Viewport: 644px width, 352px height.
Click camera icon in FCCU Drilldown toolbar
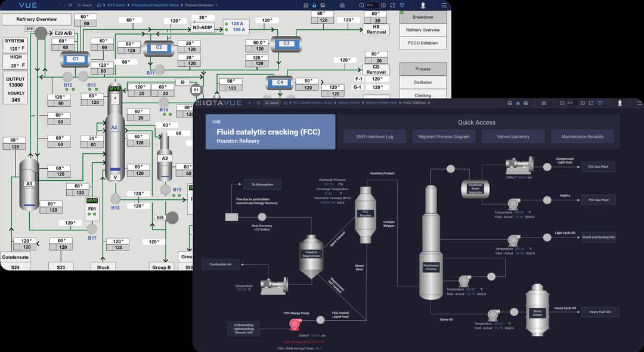544,103
